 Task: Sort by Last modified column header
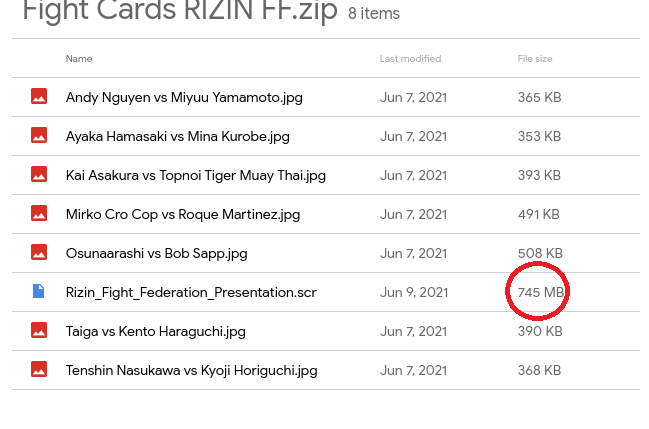pos(410,59)
